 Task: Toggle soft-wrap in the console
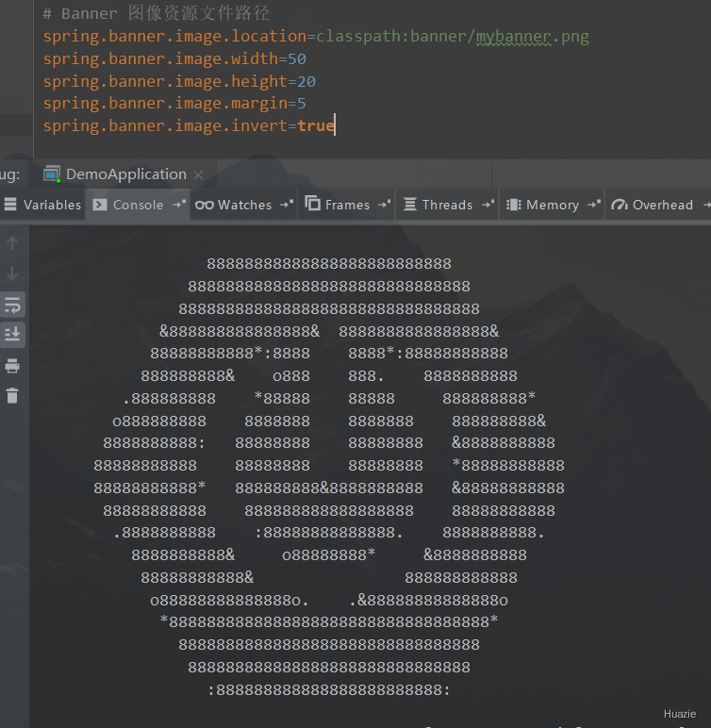pyautogui.click(x=12, y=305)
